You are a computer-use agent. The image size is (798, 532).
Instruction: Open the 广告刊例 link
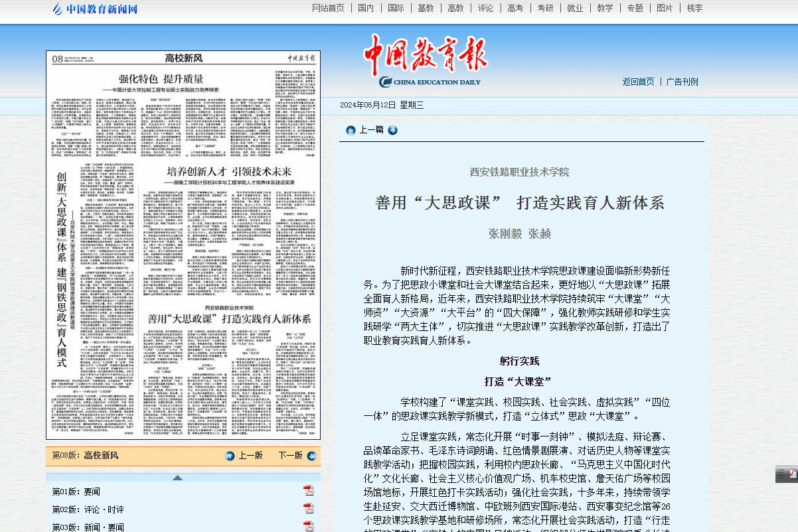click(x=682, y=82)
